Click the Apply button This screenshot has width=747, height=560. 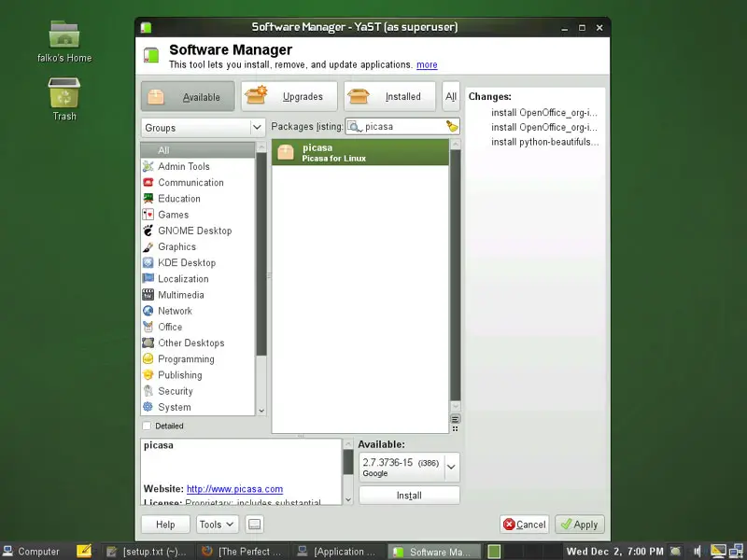pyautogui.click(x=580, y=525)
